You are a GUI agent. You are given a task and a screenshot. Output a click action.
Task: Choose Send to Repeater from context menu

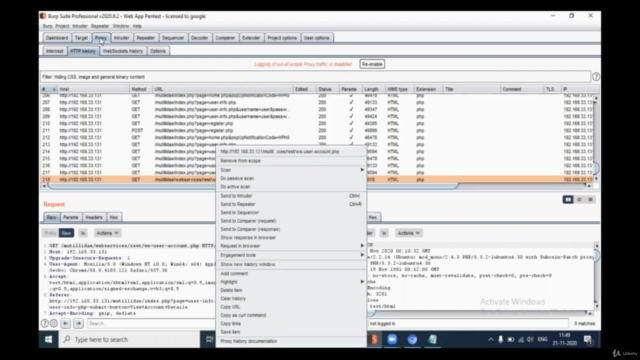pos(291,204)
